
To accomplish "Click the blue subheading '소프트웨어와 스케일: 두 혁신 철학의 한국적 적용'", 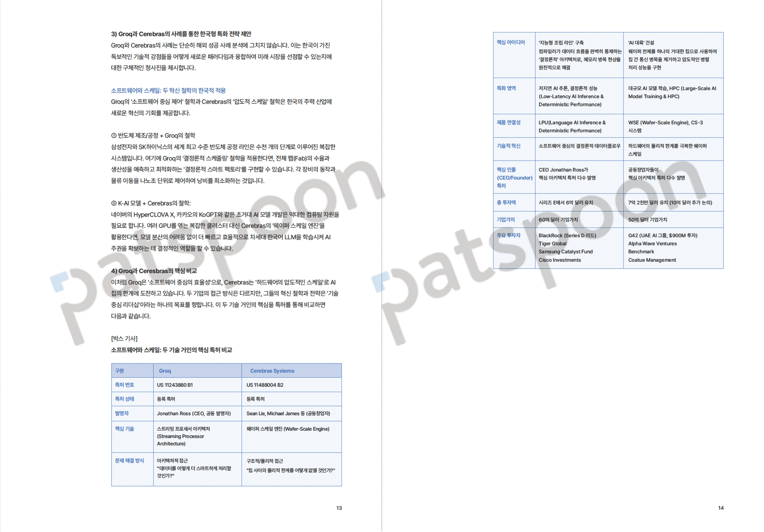I will 168,90.
